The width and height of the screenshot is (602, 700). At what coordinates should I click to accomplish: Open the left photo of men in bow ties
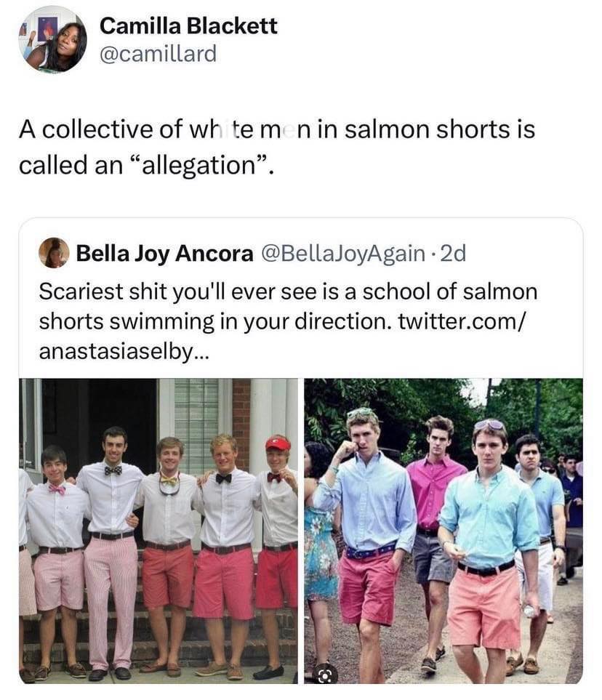158,530
